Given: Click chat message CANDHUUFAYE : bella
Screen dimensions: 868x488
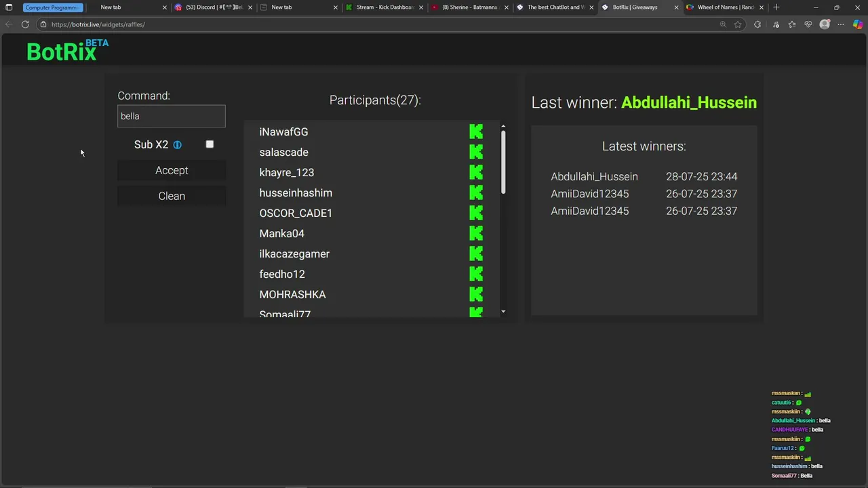Looking at the screenshot, I should (797, 430).
